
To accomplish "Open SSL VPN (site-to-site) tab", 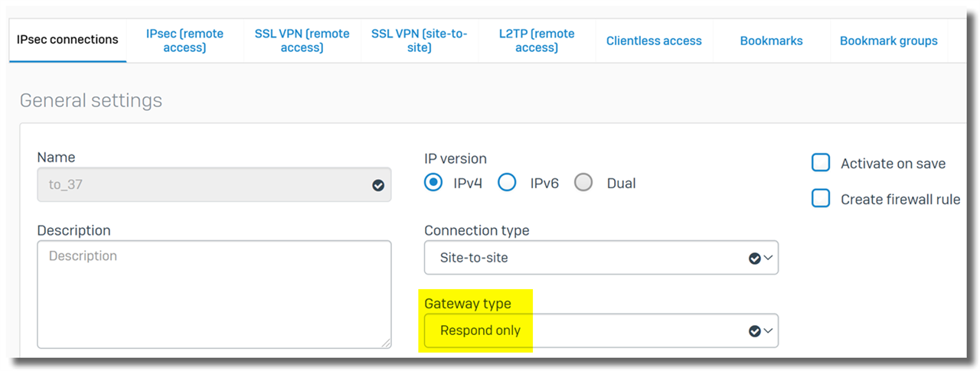I will click(419, 41).
